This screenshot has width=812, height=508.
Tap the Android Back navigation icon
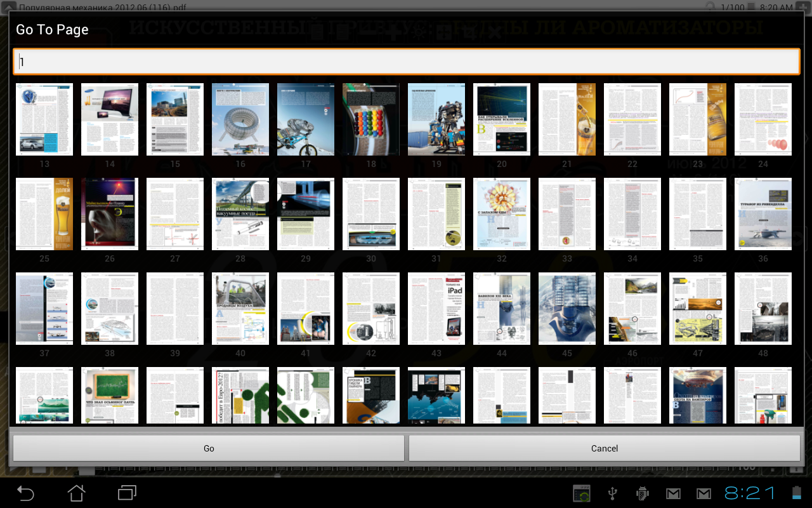[x=25, y=493]
